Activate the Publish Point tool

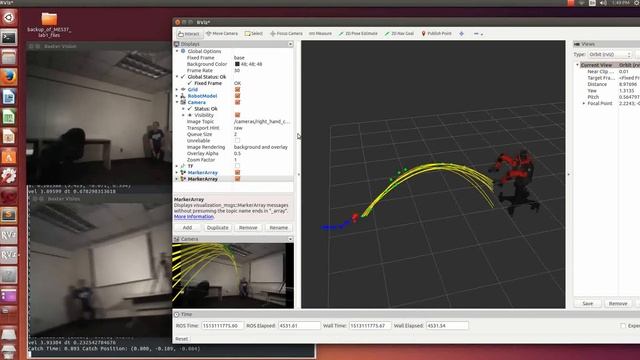(x=436, y=33)
